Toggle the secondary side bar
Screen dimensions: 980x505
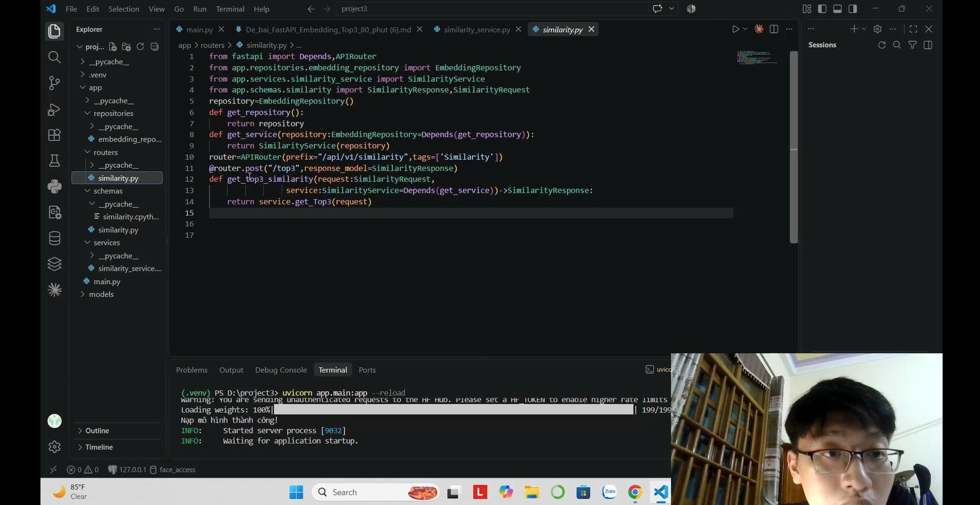pyautogui.click(x=853, y=9)
